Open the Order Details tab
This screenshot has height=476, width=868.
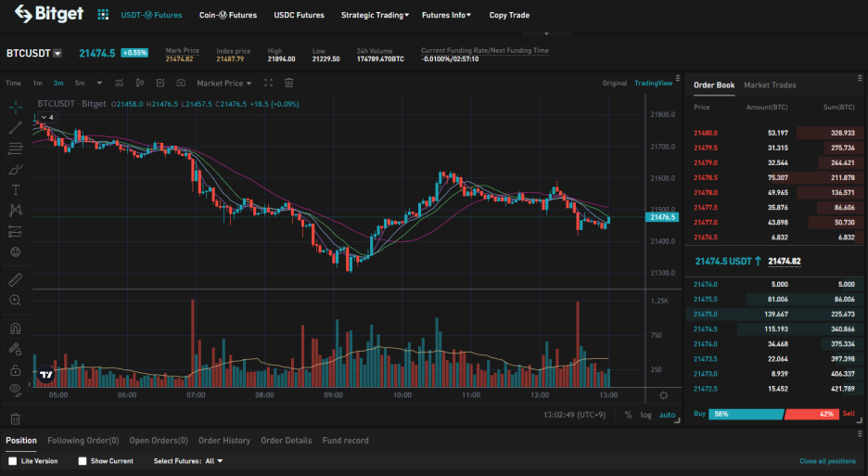(287, 441)
